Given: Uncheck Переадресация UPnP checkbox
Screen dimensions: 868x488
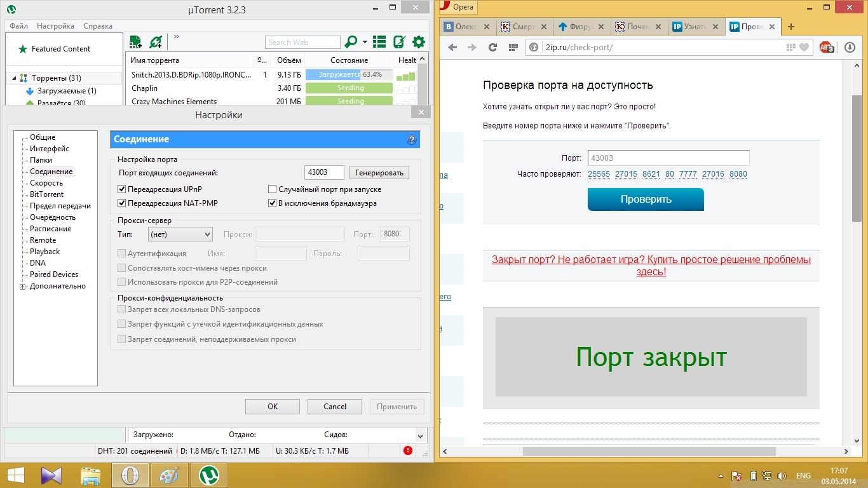Looking at the screenshot, I should 122,189.
